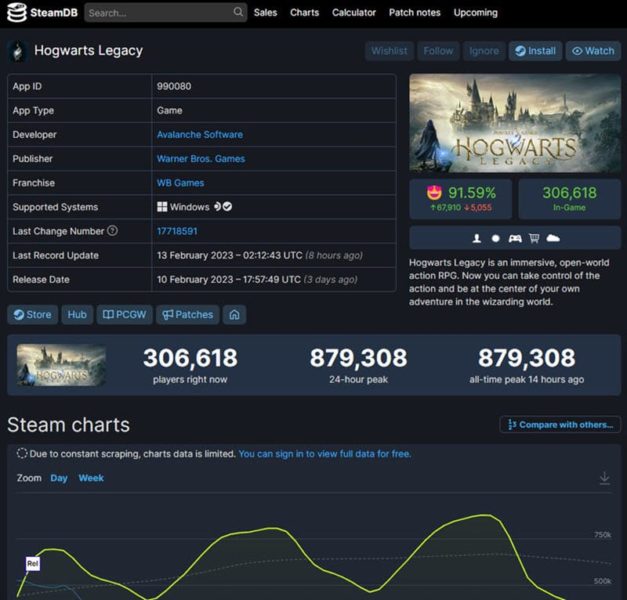Click the Install button

pos(535,51)
